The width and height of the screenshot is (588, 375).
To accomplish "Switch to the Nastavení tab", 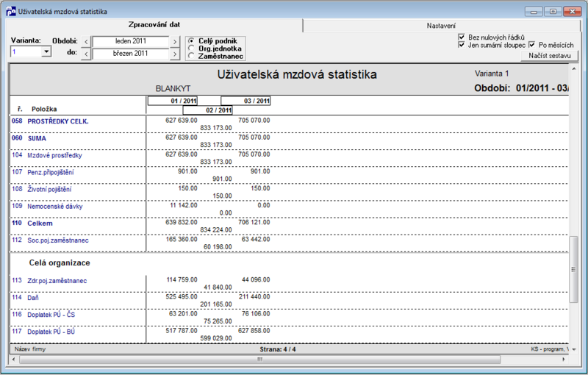I will coord(441,26).
